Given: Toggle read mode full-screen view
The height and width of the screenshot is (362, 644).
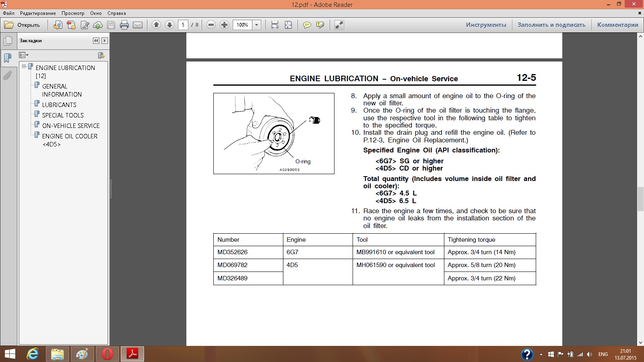Looking at the screenshot, I should (x=339, y=25).
